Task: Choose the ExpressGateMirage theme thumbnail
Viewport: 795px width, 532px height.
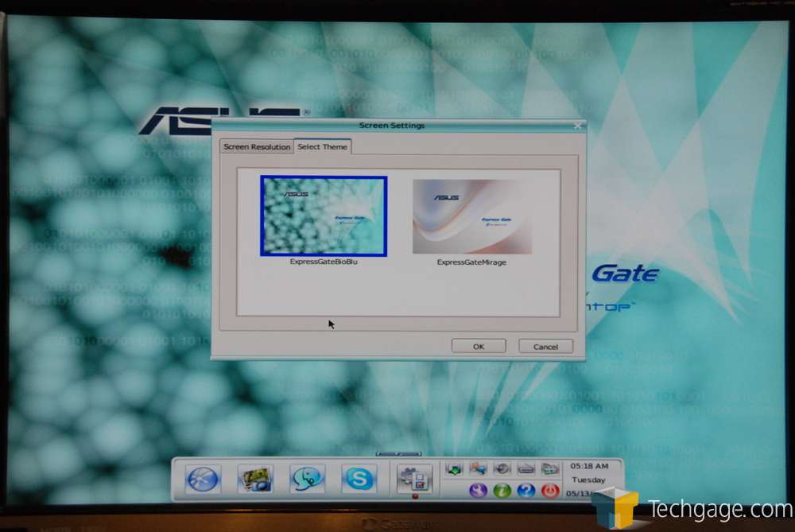Action: 472,216
